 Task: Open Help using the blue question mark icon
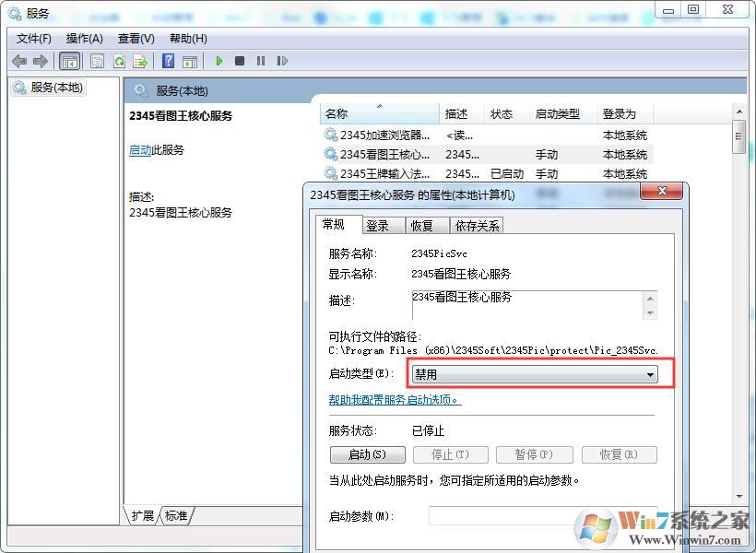click(x=168, y=61)
